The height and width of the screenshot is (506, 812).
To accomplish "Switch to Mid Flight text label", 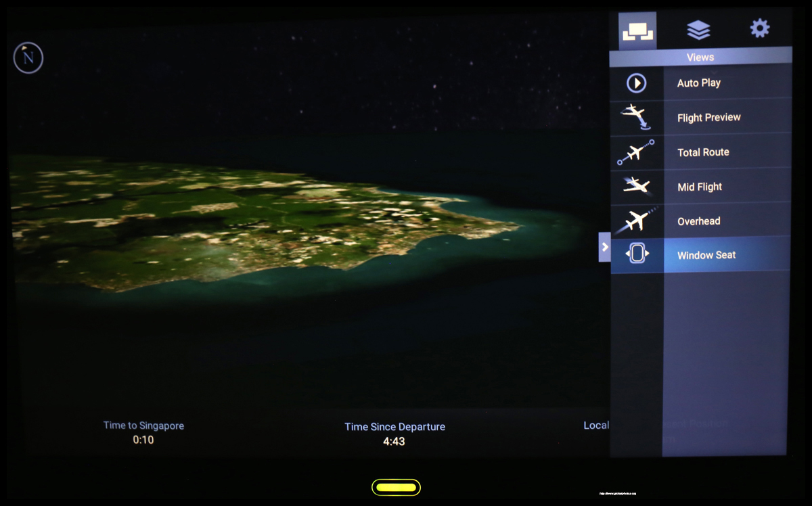I will [x=700, y=187].
